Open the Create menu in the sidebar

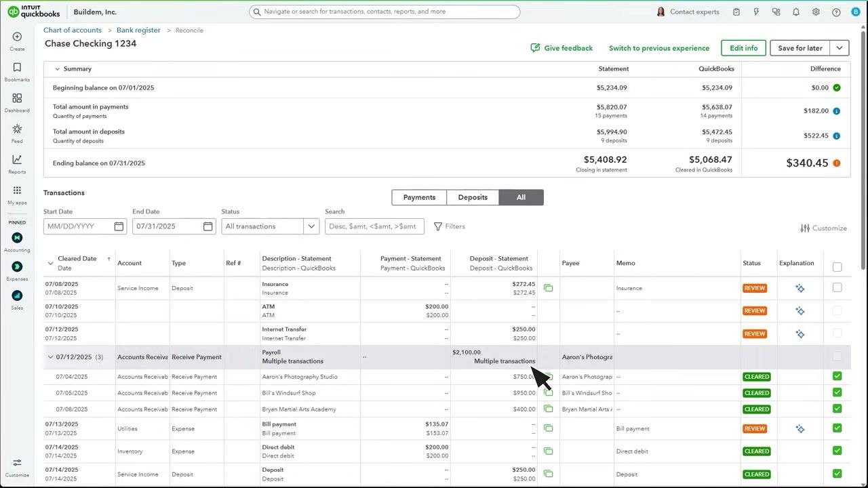(x=17, y=41)
